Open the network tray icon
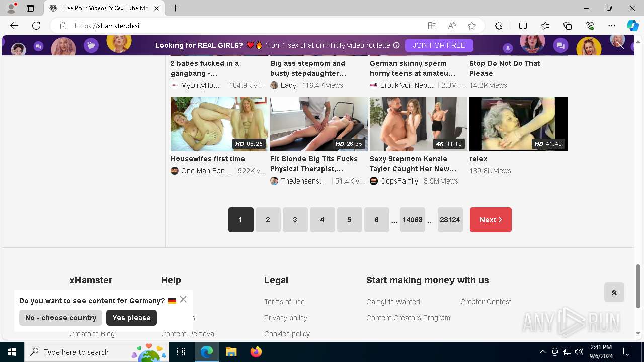Image resolution: width=644 pixels, height=362 pixels. (567, 352)
